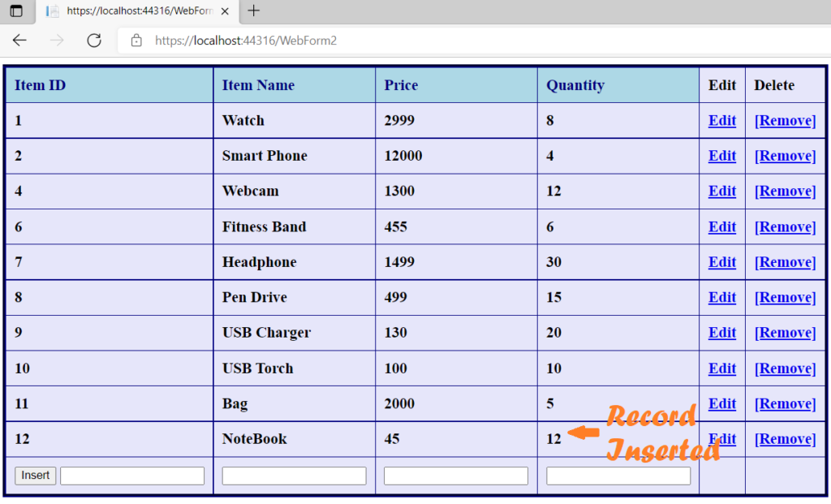Image resolution: width=831 pixels, height=504 pixels.
Task: Click the Price input field
Action: (455, 476)
